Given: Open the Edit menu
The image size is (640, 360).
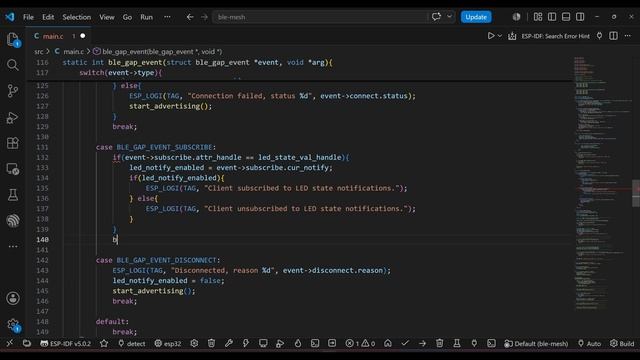Looking at the screenshot, I should pyautogui.click(x=48, y=17).
